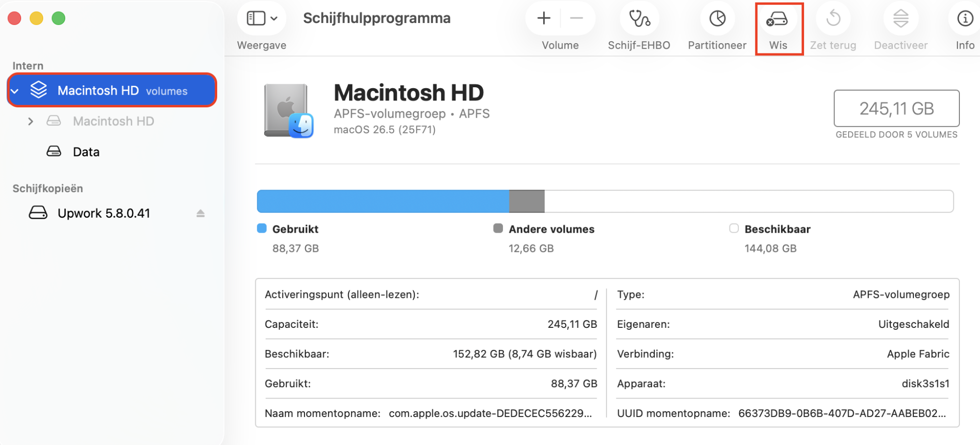Click the white Beschikbaar swatch
Viewport: 980px width, 445px height.
point(734,228)
